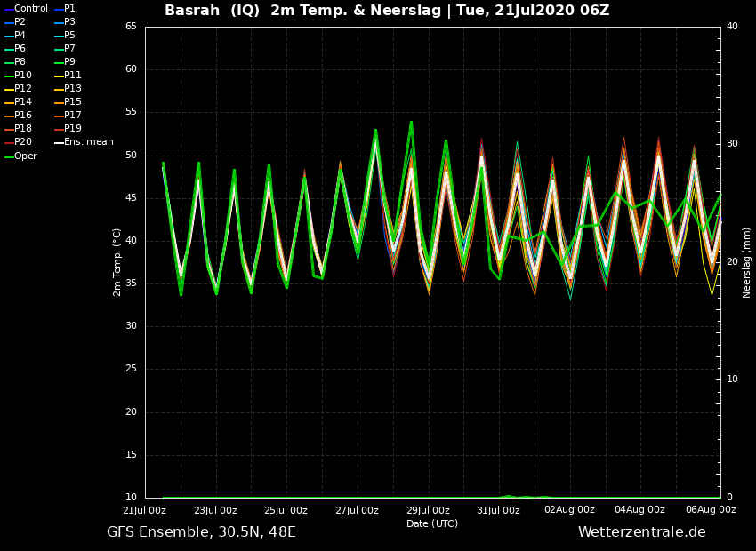The width and height of the screenshot is (756, 551).
Task: Click the Date (UTC) axis title
Action: 432,523
